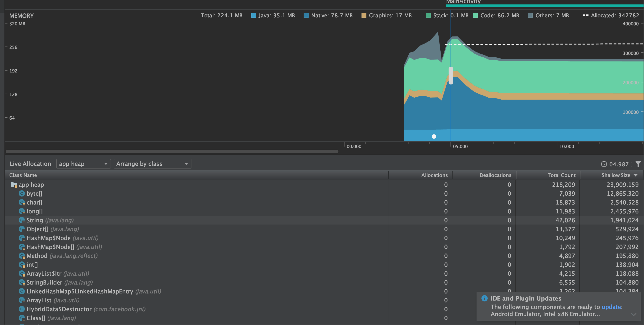
Task: Click the selection handle on memory graph
Action: [451, 75]
